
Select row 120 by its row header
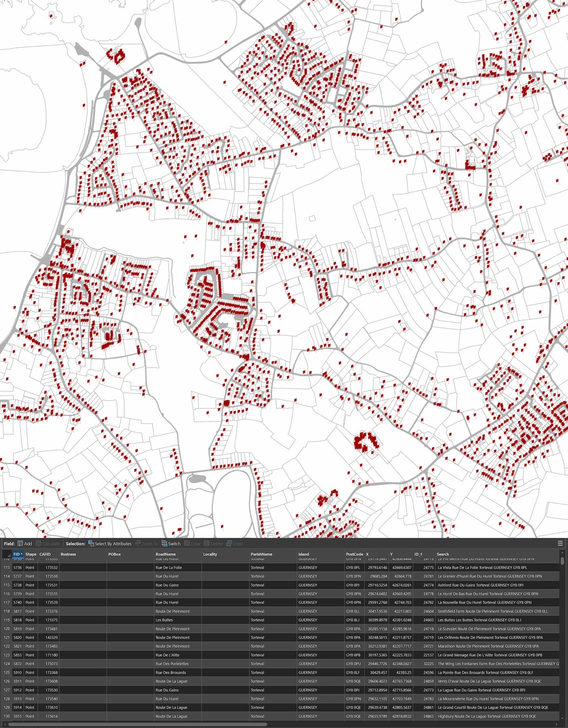tap(6, 629)
